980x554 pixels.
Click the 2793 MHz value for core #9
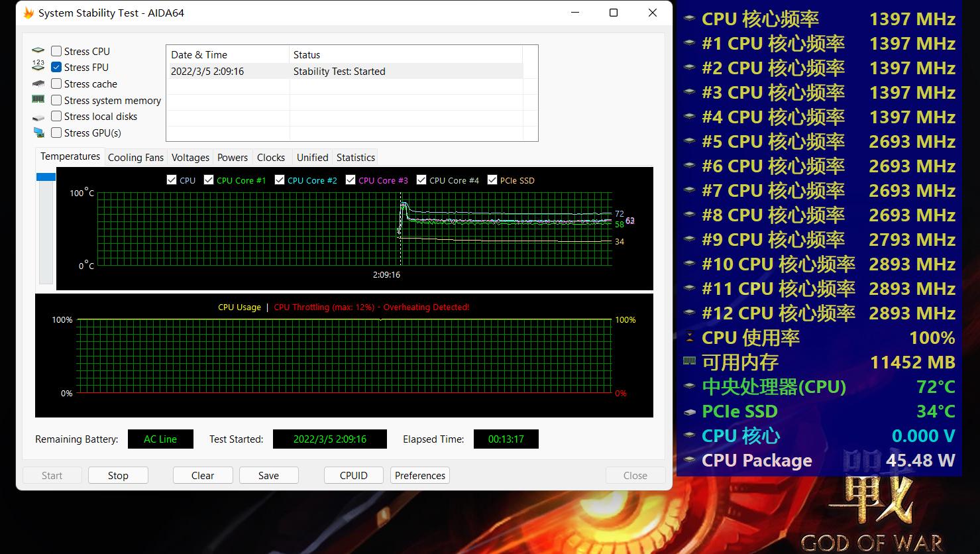pos(912,240)
